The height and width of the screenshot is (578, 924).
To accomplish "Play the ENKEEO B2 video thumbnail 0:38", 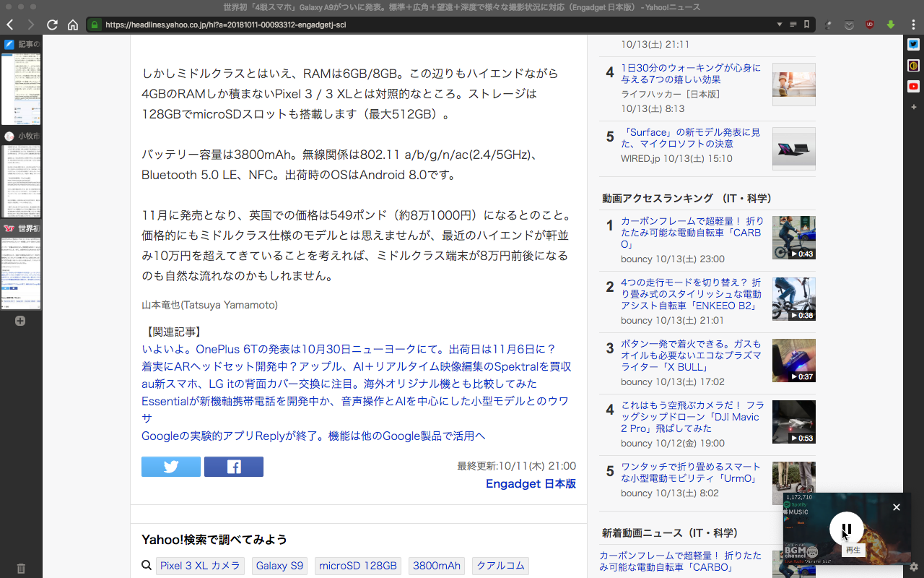I will tap(794, 299).
